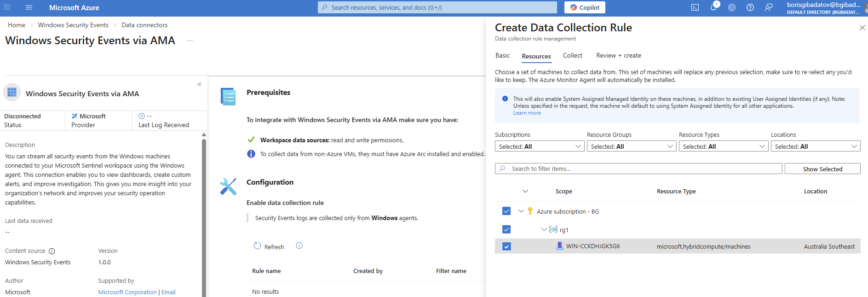The width and height of the screenshot is (868, 297).
Task: Deselect the WIN-CCKDHJGK5G6 machine checkbox
Action: click(506, 246)
